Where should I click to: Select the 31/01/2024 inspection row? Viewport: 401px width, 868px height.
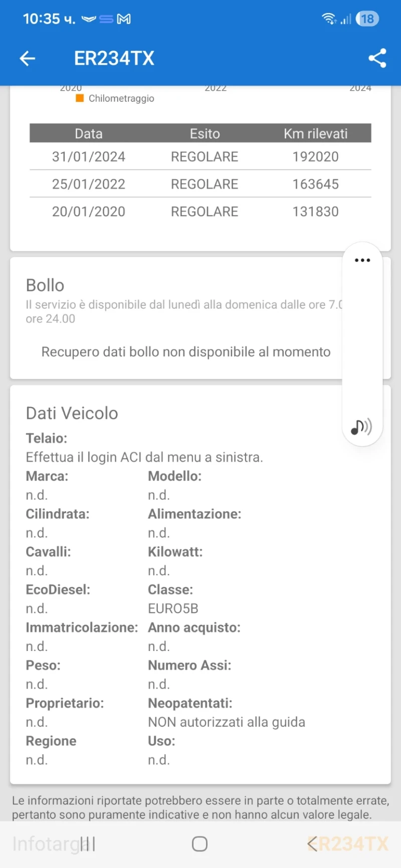[x=200, y=157]
